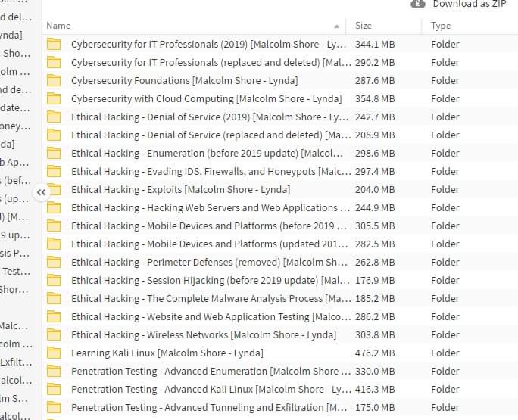Click Folder type in the Ethical Hacking - Exploits row
This screenshot has width=518, height=420.
(445, 189)
